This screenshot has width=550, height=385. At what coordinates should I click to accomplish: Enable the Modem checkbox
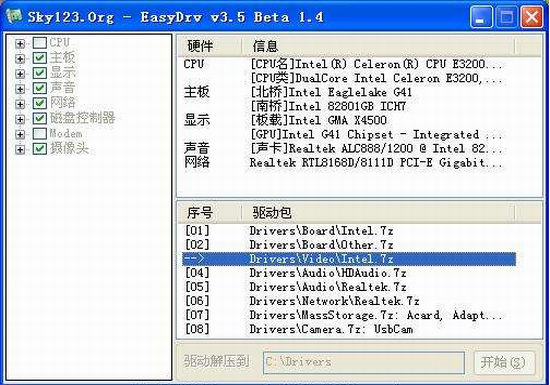click(40, 134)
